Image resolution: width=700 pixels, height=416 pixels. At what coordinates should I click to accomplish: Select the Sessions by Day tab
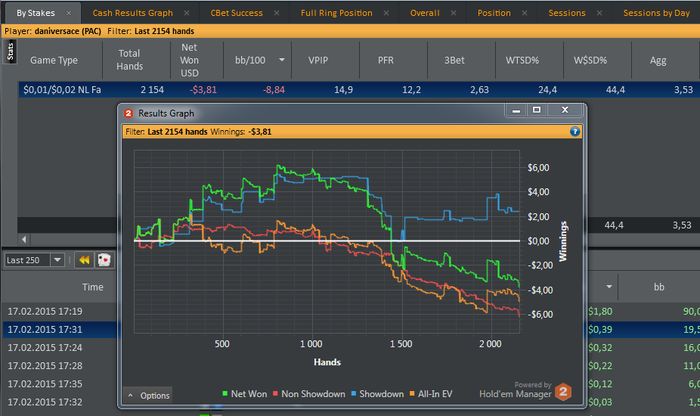click(x=656, y=13)
